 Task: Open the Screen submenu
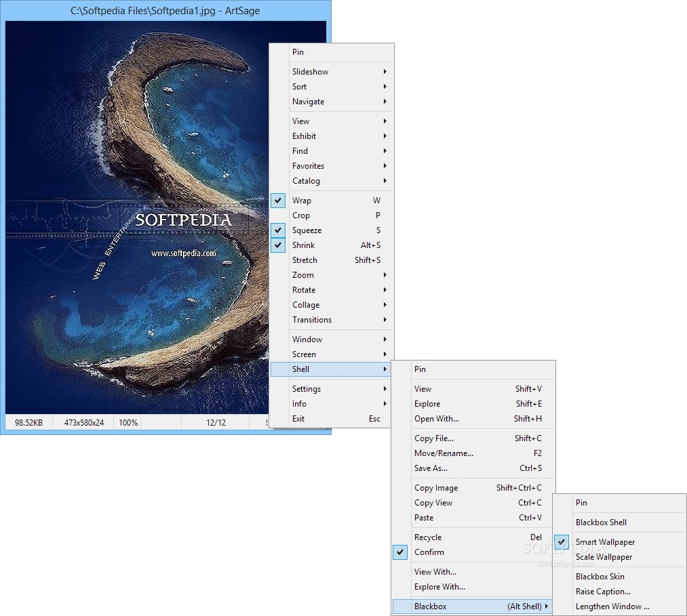coord(331,354)
